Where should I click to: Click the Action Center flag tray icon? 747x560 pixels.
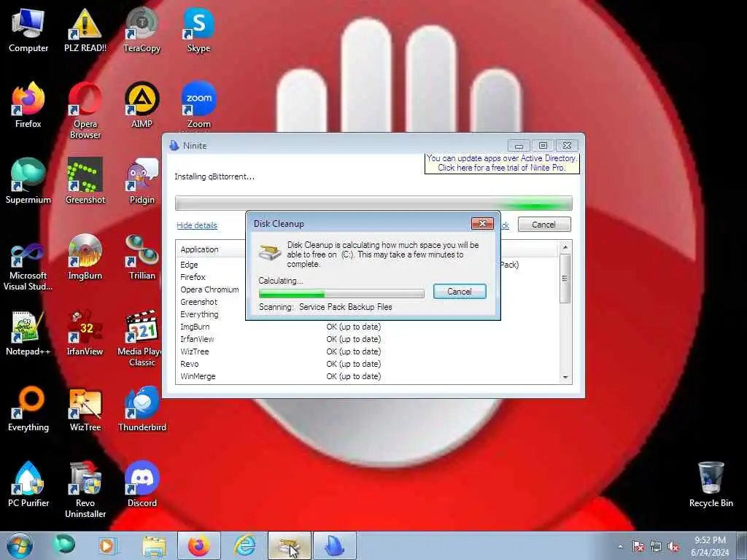[638, 546]
